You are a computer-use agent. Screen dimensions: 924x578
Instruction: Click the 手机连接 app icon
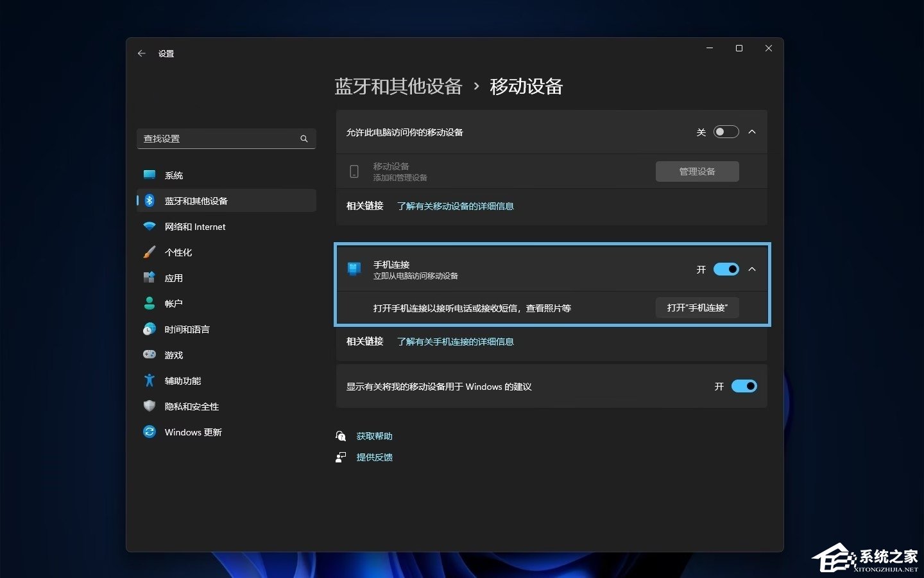354,269
